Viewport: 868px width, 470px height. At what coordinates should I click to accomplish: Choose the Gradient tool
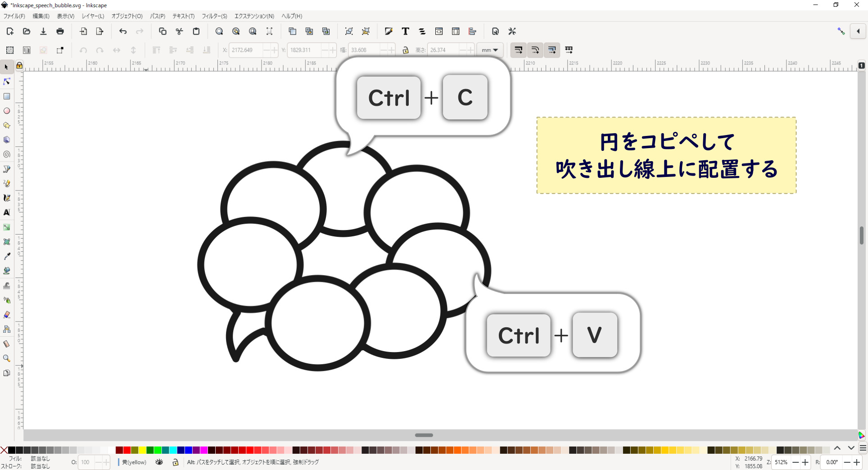pyautogui.click(x=7, y=227)
